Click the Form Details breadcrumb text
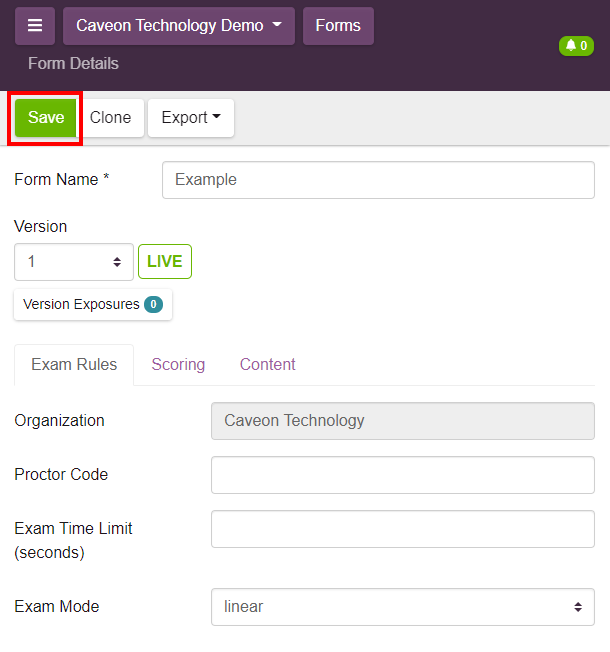This screenshot has height=652, width=610. point(73,63)
